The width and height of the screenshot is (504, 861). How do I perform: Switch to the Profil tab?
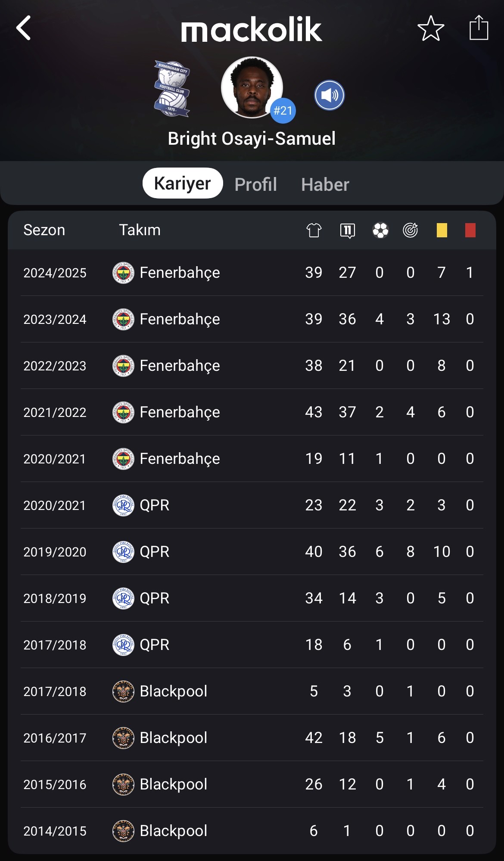[x=255, y=184]
